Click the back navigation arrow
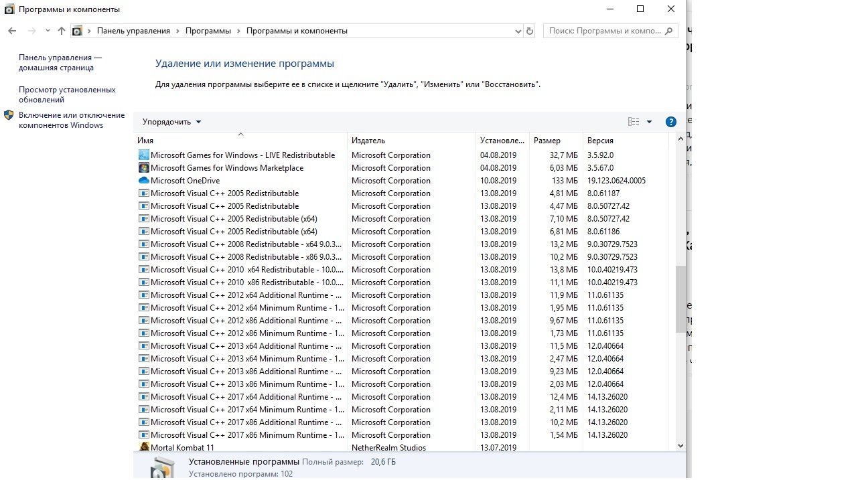The width and height of the screenshot is (868, 480). pyautogui.click(x=12, y=31)
